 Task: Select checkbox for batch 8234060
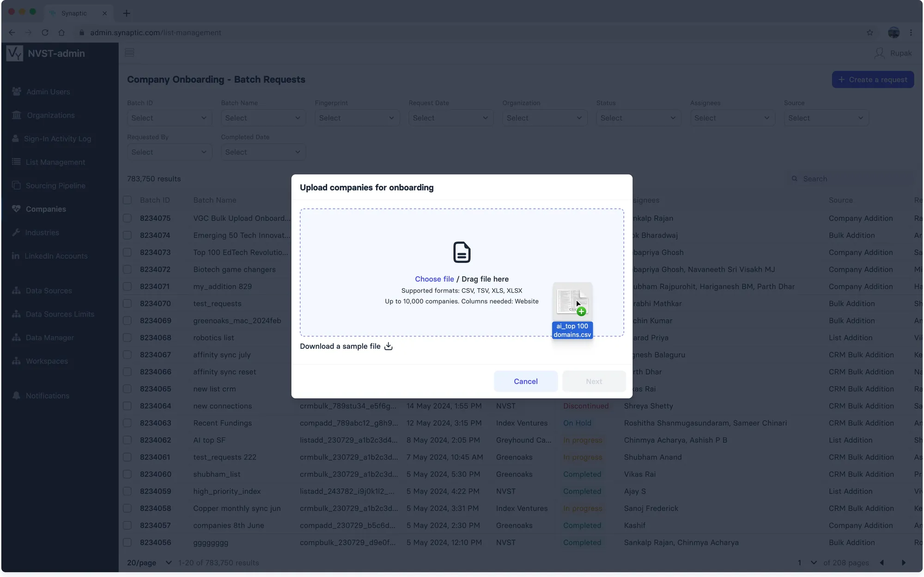coord(127,474)
